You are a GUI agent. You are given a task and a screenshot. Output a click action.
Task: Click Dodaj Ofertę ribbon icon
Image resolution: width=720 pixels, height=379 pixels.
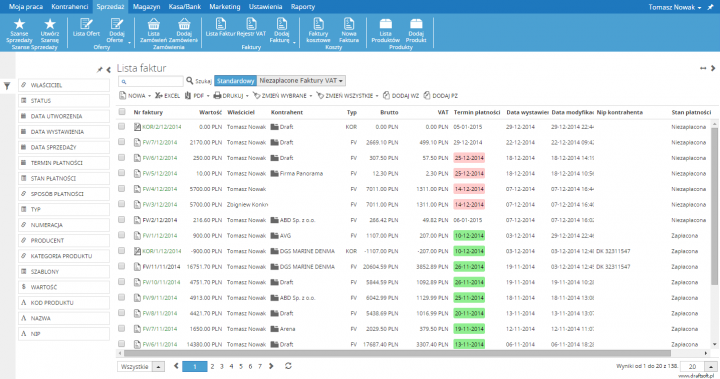117,24
